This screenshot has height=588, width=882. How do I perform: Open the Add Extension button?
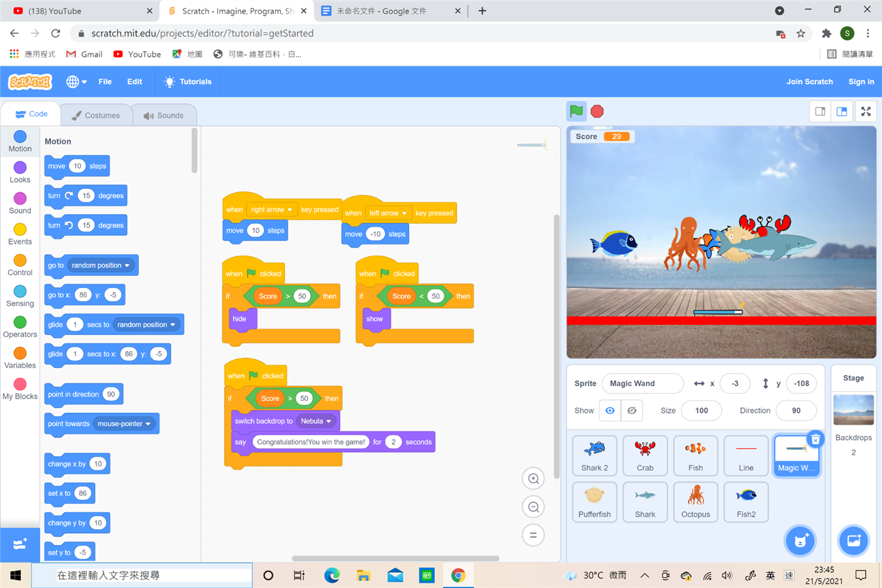20,544
